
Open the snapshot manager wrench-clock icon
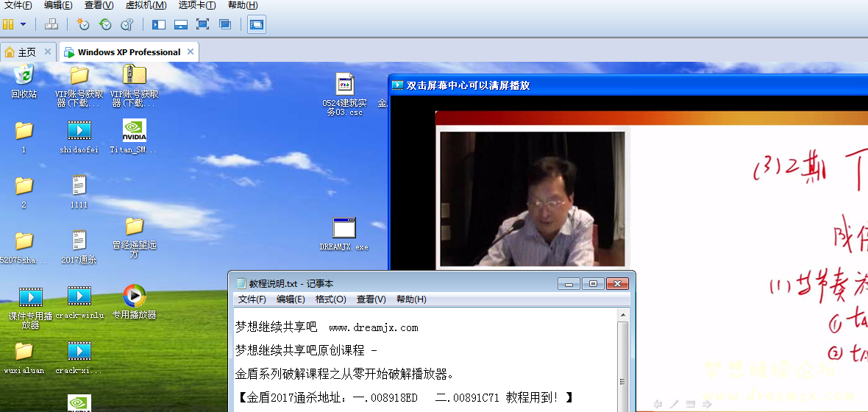coord(127,24)
